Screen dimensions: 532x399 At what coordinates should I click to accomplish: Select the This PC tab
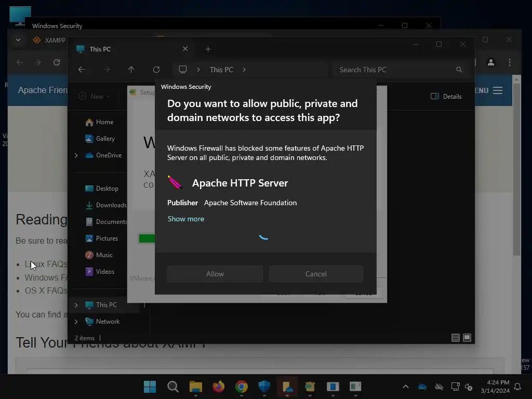132,49
